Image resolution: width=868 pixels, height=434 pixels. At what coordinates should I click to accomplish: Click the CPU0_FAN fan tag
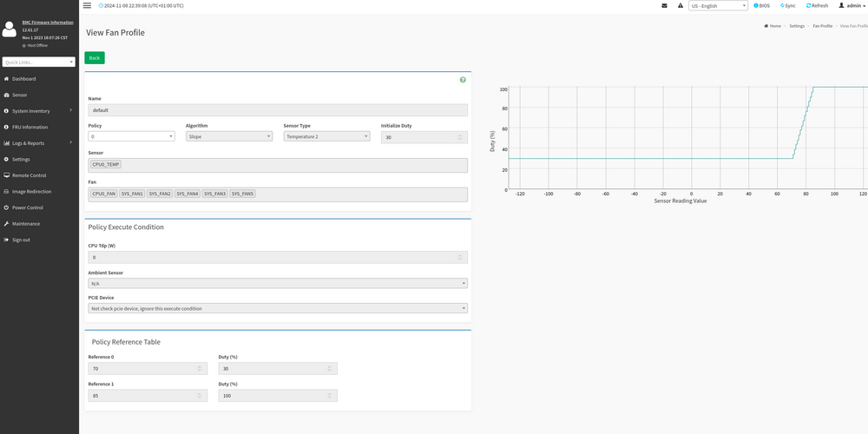pyautogui.click(x=104, y=194)
